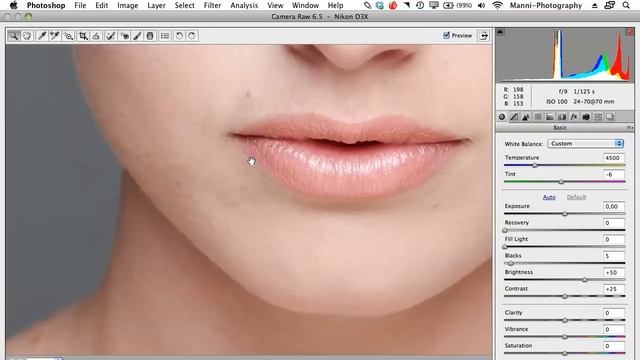Open the Lens Corrections panel tab

pyautogui.click(x=562, y=117)
